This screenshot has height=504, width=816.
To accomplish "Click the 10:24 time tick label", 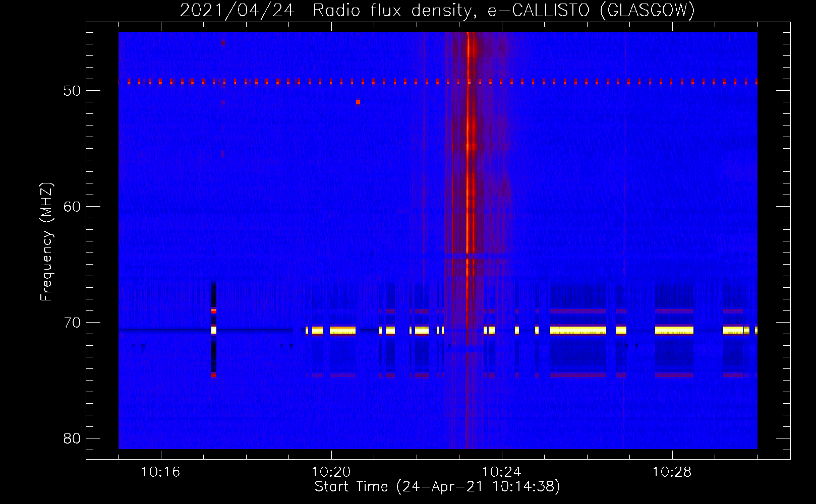I will [501, 472].
